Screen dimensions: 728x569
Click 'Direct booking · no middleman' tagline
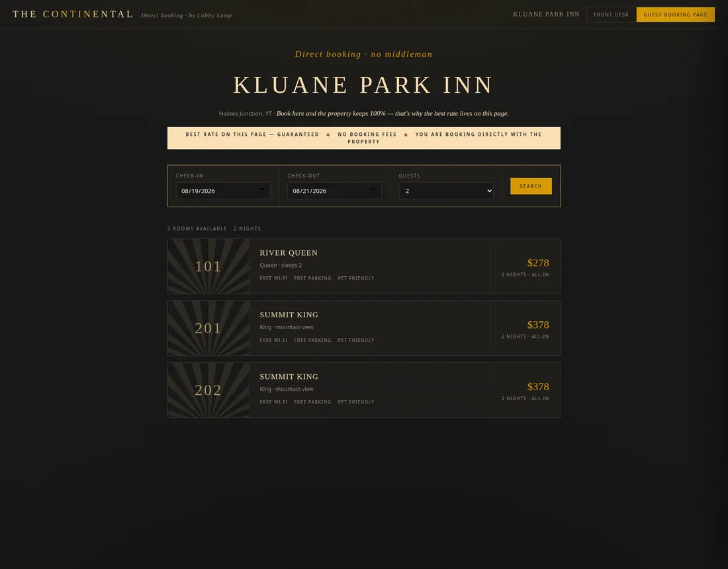[x=363, y=54]
